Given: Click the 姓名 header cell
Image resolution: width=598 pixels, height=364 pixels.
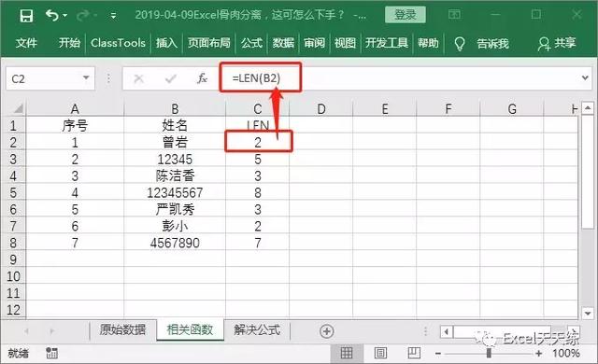Looking at the screenshot, I should (175, 125).
